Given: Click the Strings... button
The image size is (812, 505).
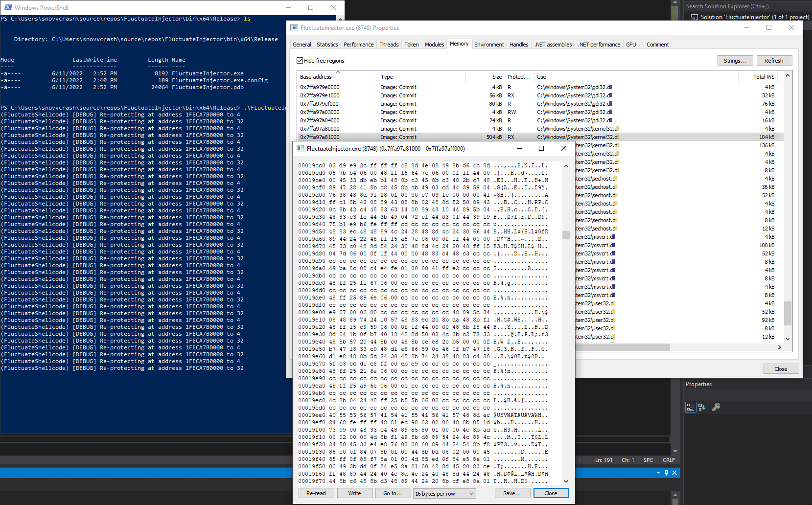Looking at the screenshot, I should 735,61.
